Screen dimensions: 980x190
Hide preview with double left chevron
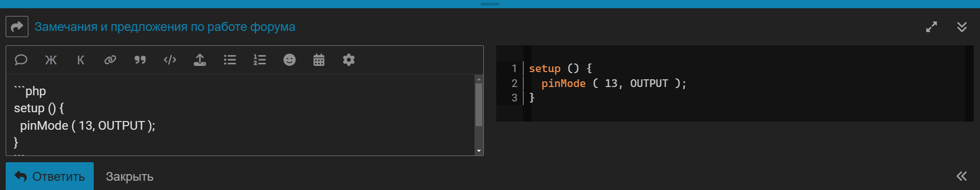click(x=962, y=176)
